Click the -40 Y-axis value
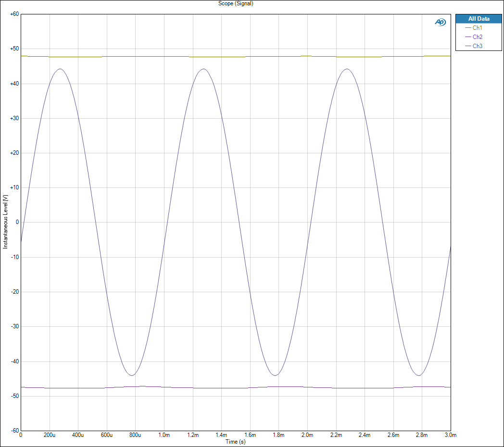This screenshot has width=504, height=447. pos(15,361)
